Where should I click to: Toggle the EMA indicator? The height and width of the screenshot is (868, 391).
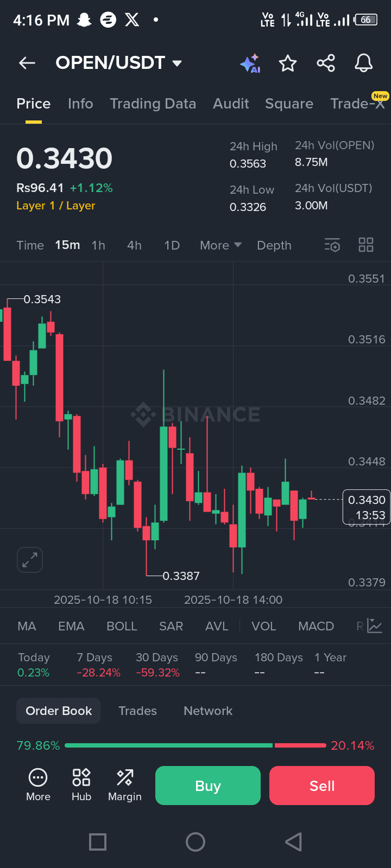[71, 626]
